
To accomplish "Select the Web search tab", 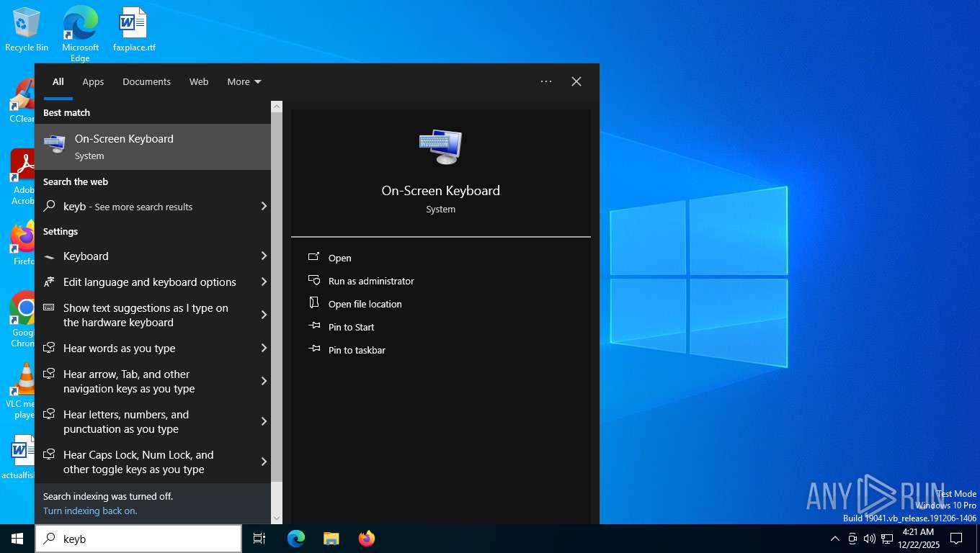I will pyautogui.click(x=199, y=82).
